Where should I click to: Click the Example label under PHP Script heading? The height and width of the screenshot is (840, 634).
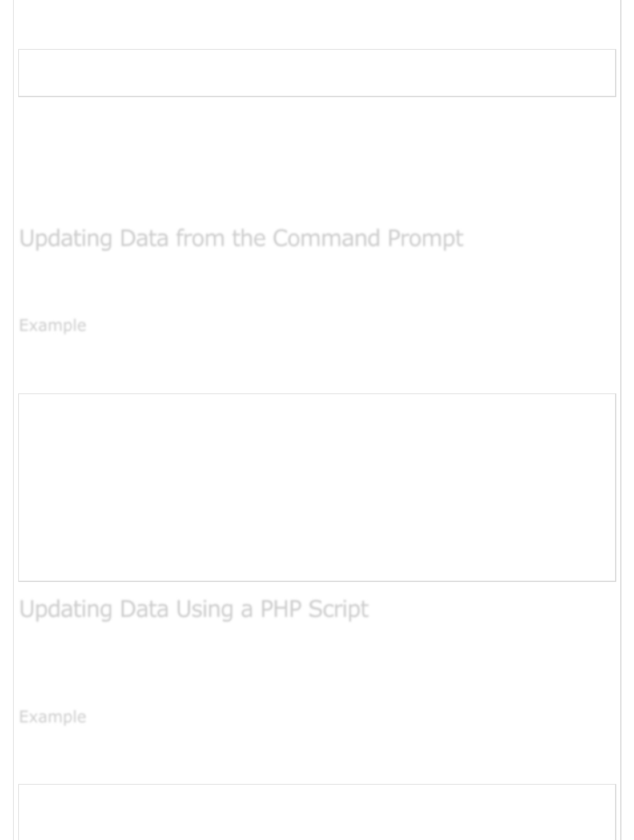(53, 717)
